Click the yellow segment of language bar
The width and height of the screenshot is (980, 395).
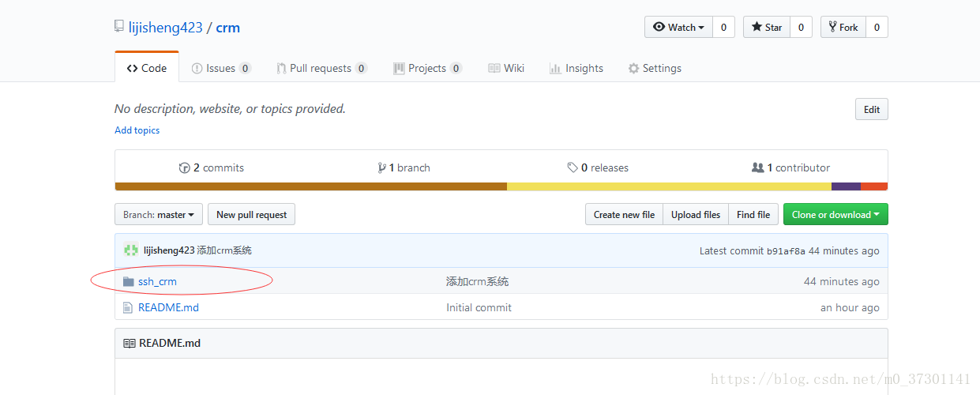pos(669,186)
